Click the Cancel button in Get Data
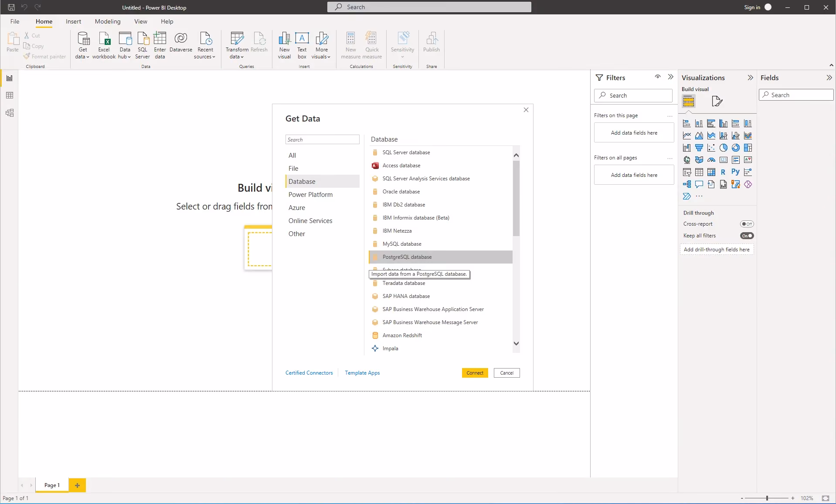 pyautogui.click(x=506, y=373)
